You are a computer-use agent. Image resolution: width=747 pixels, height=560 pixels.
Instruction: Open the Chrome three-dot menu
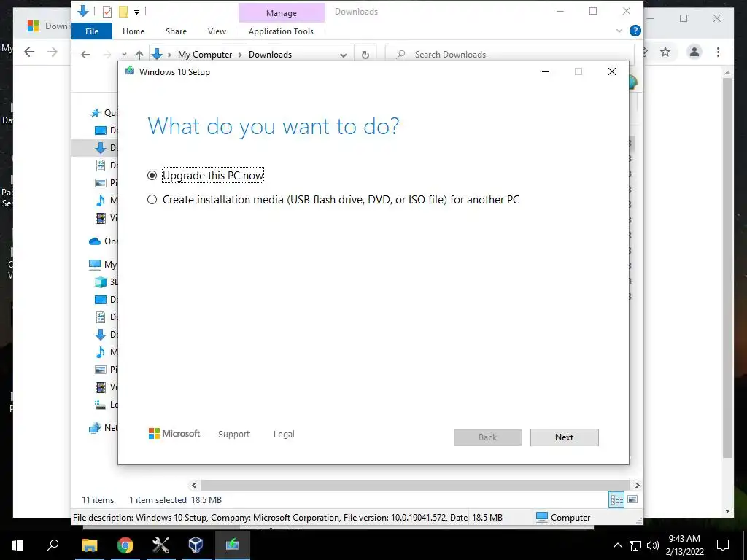tap(718, 52)
